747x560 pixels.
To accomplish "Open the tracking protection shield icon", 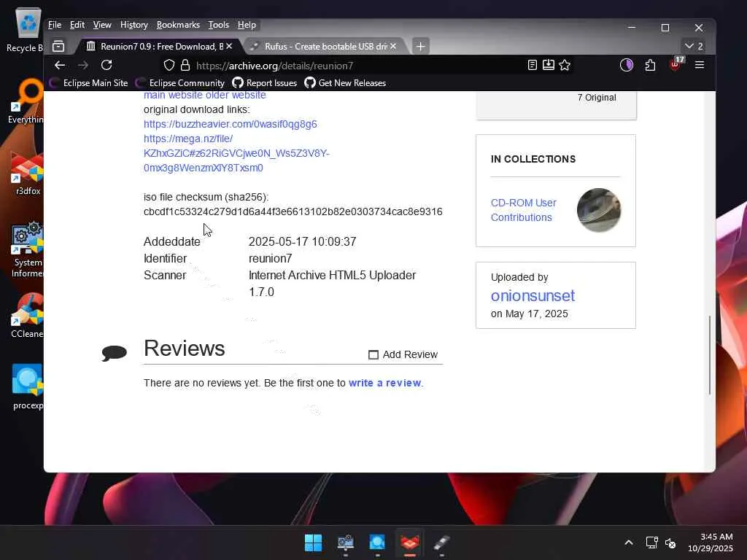I will (169, 65).
